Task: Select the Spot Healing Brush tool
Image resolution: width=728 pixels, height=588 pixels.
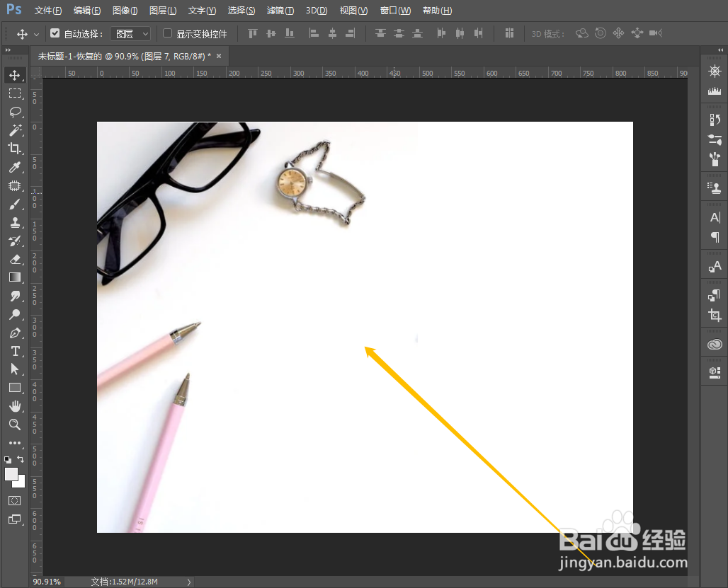Action: [x=15, y=185]
